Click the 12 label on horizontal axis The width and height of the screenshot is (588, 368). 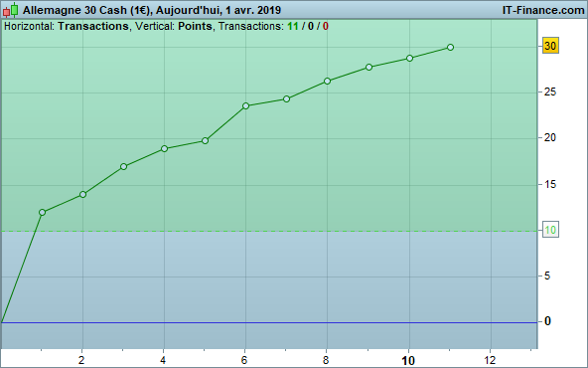tap(490, 360)
